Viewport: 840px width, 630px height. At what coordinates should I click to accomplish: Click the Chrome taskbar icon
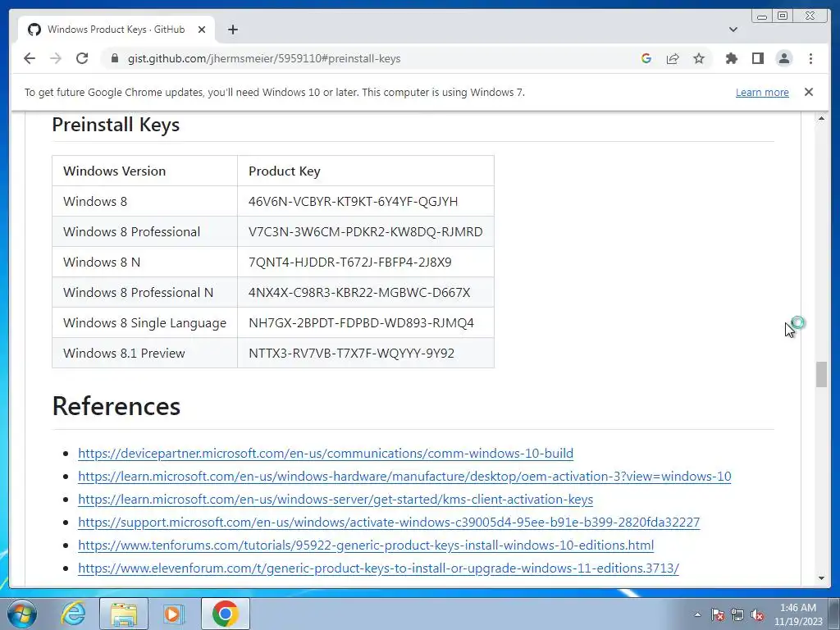pos(225,614)
